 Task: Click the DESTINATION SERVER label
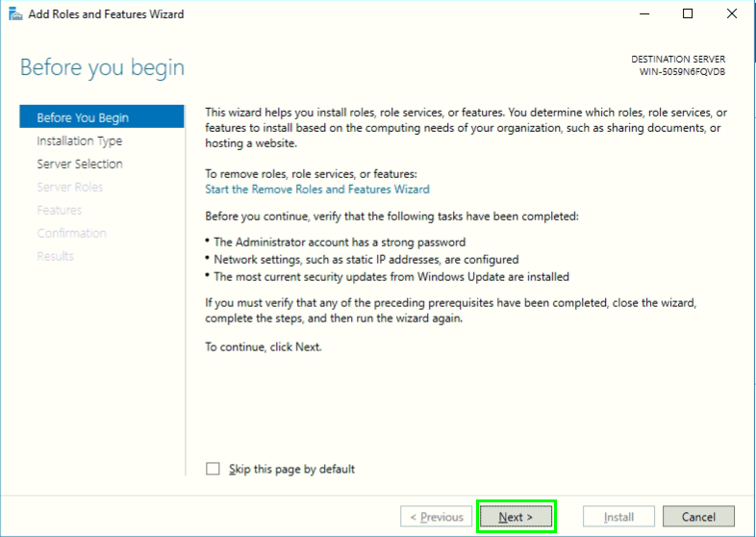[x=678, y=59]
